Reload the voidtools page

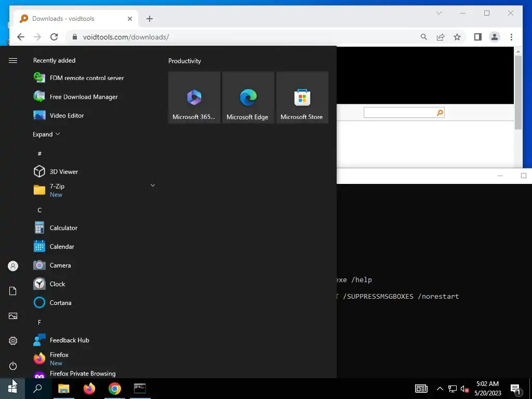pos(54,37)
